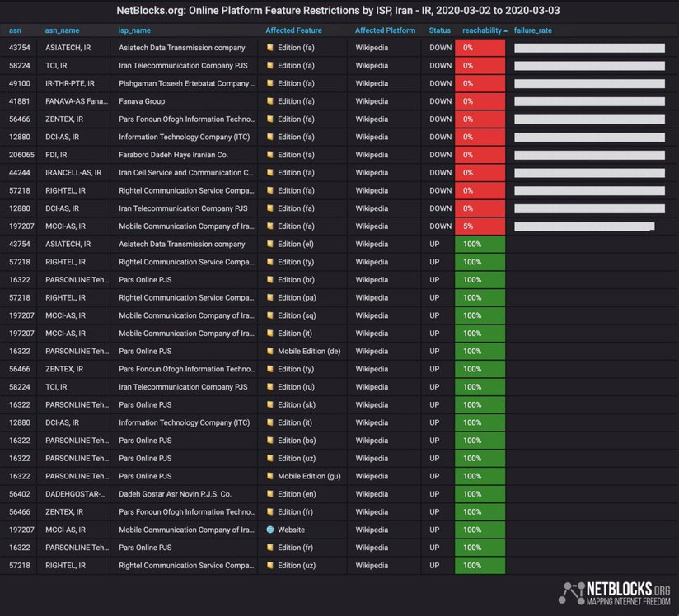
Task: Sort by failure_rate column header
Action: click(532, 30)
